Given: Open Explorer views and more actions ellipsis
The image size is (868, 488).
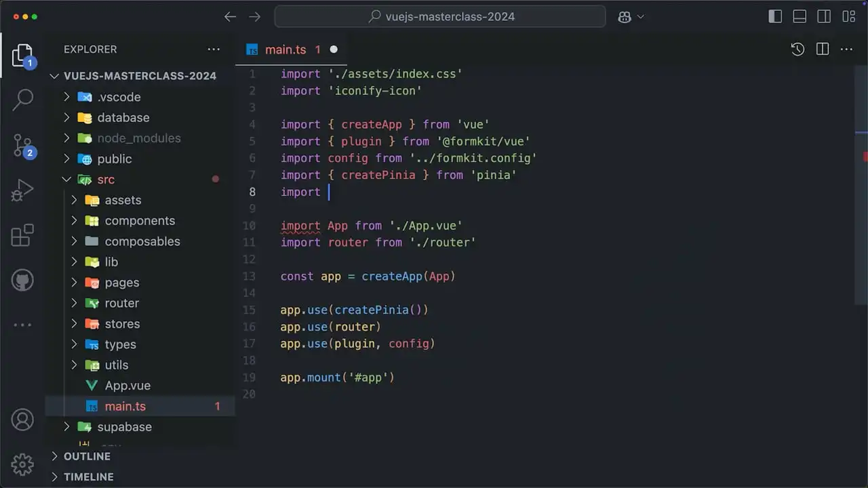Looking at the screenshot, I should [x=214, y=49].
